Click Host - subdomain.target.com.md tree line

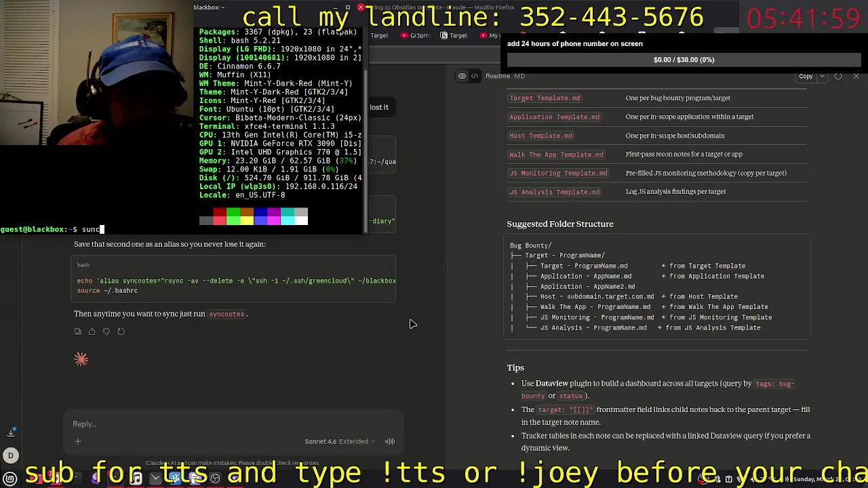tap(597, 297)
